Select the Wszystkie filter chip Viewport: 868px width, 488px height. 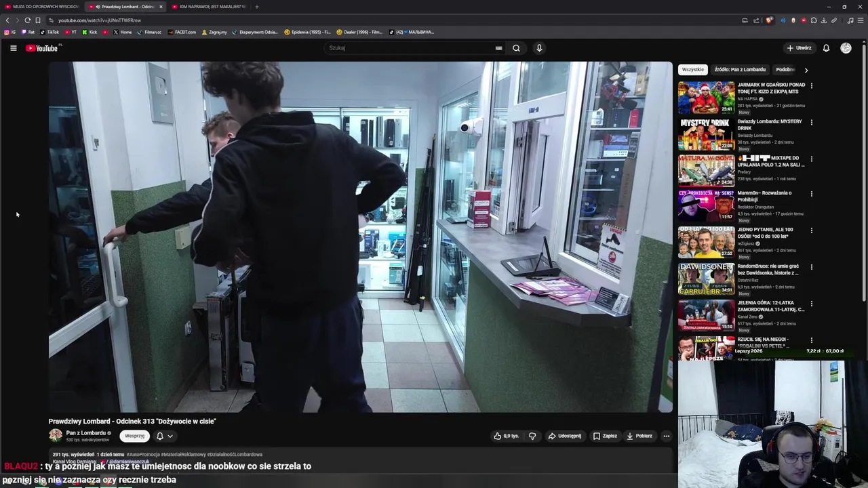click(x=693, y=70)
